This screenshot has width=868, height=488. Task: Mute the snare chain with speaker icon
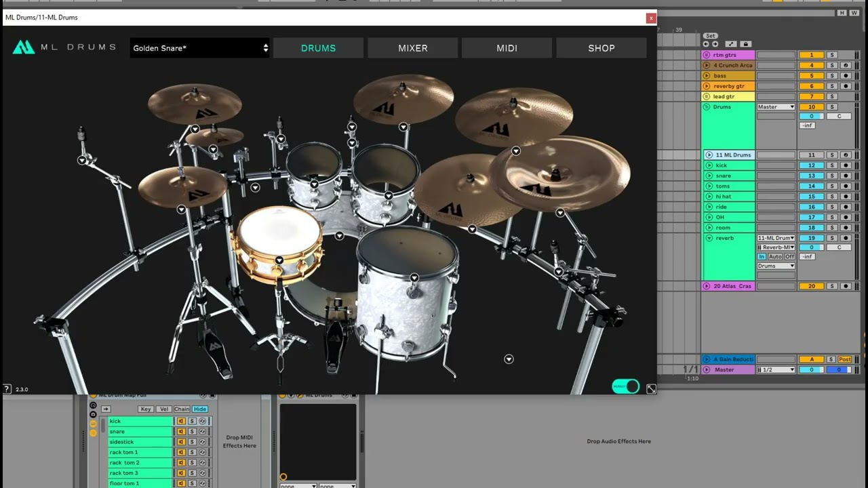point(181,432)
